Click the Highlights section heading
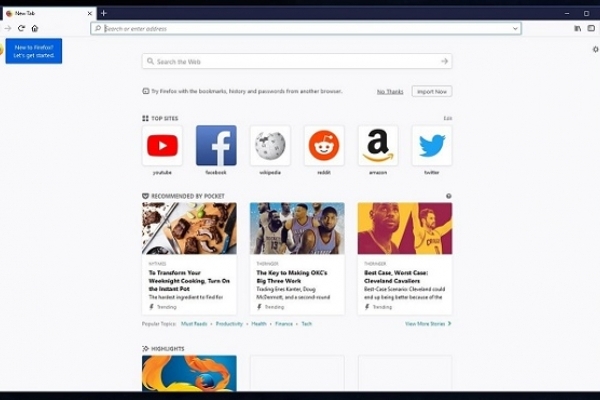The width and height of the screenshot is (600, 400). [168, 349]
